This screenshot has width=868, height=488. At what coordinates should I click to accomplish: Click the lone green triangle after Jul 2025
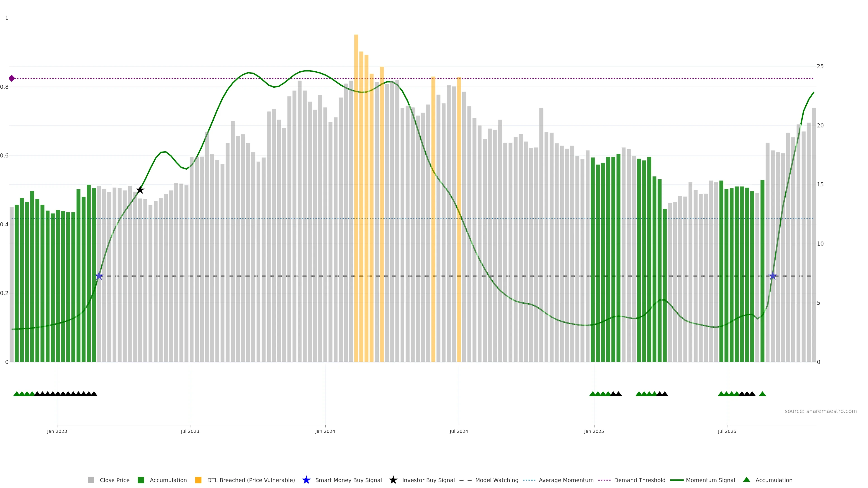tap(762, 394)
